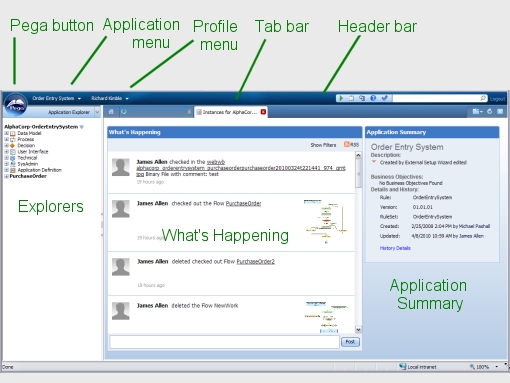Click the Show Filters link
Viewport: 510px width, 383px height.
pos(323,145)
